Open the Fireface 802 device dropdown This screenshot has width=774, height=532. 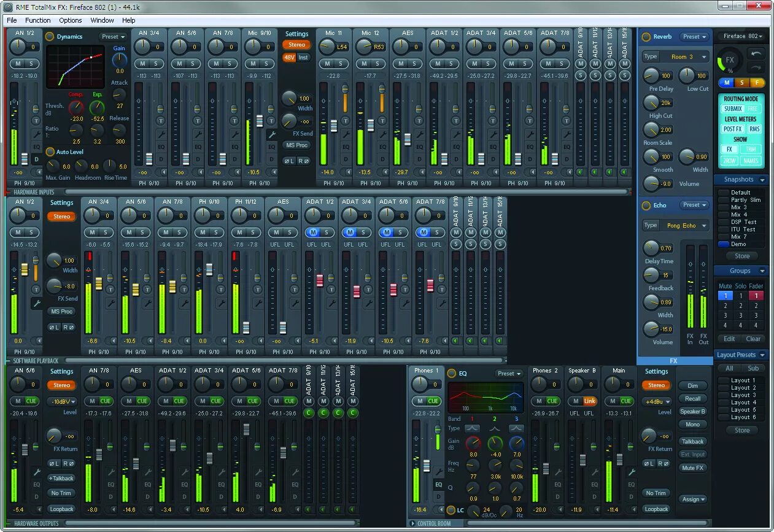tap(741, 36)
